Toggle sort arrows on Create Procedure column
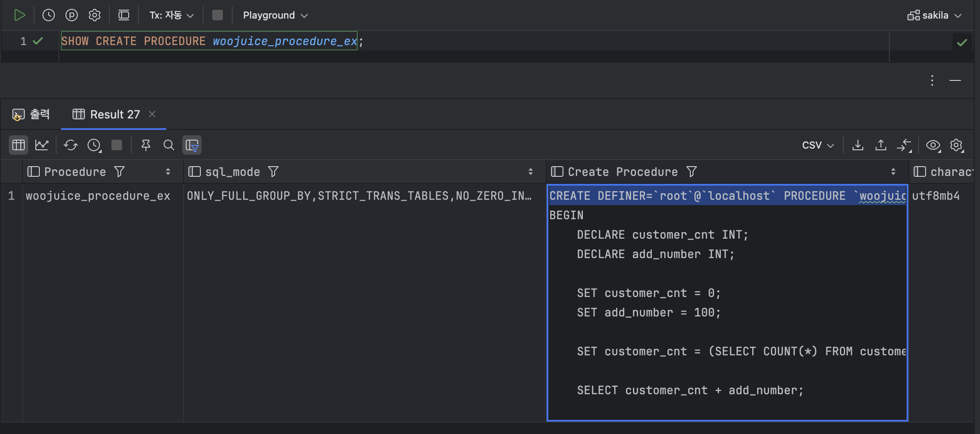980x434 pixels. click(x=893, y=171)
